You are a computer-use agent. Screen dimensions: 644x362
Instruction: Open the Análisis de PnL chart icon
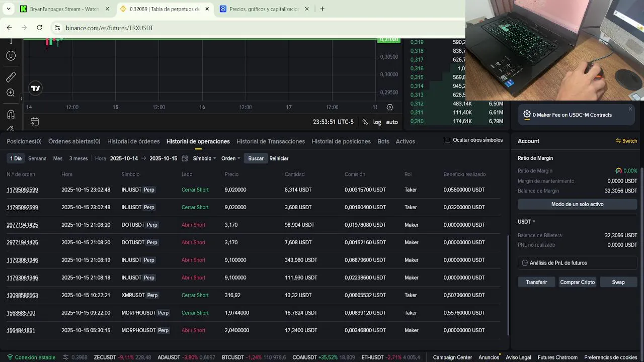(525, 263)
